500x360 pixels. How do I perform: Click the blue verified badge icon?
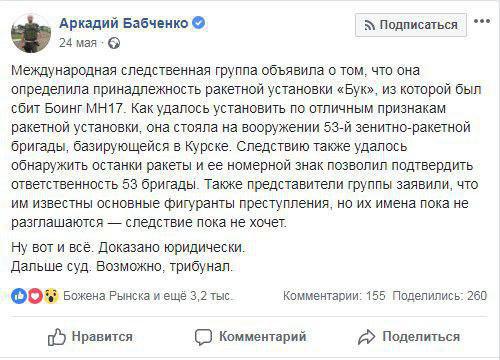click(199, 23)
